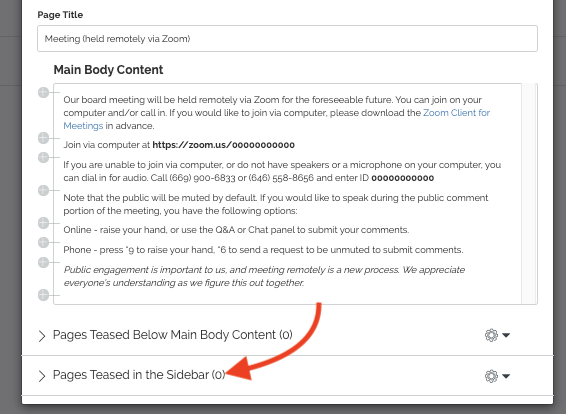
Task: Click the plus icon before the Note paragraph
Action: (x=43, y=190)
